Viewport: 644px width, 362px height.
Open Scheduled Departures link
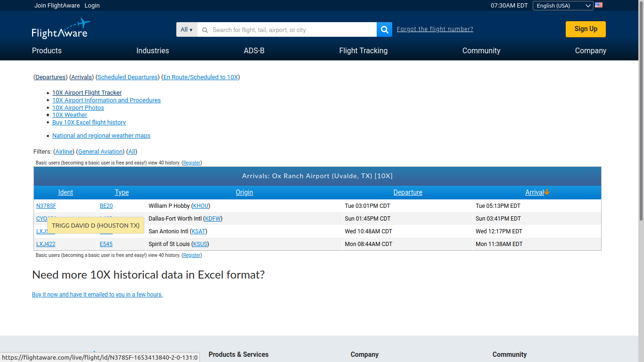(x=127, y=77)
